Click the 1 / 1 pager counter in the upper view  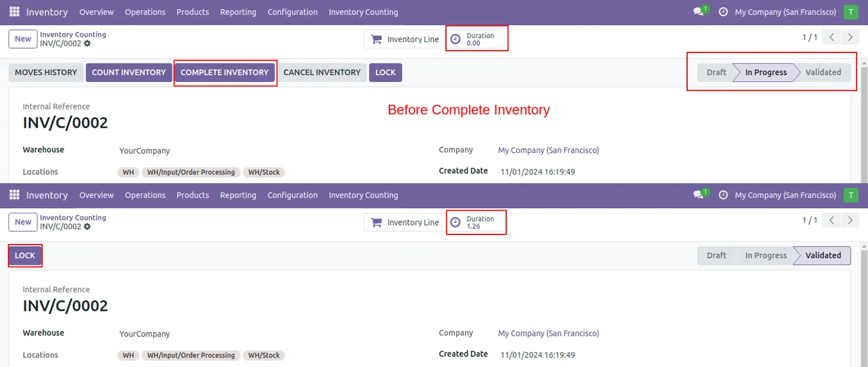[x=810, y=37]
